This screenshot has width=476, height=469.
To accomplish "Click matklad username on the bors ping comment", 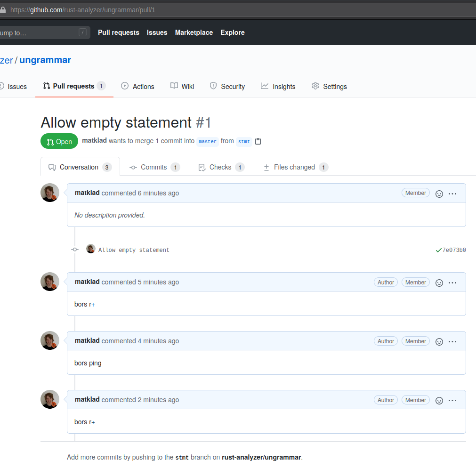I will coord(87,340).
